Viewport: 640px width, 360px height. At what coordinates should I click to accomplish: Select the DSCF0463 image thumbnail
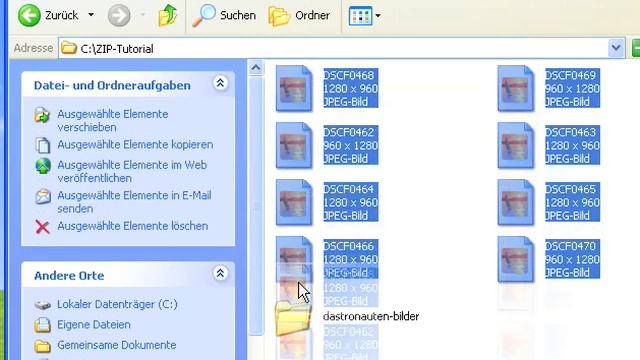pos(516,146)
